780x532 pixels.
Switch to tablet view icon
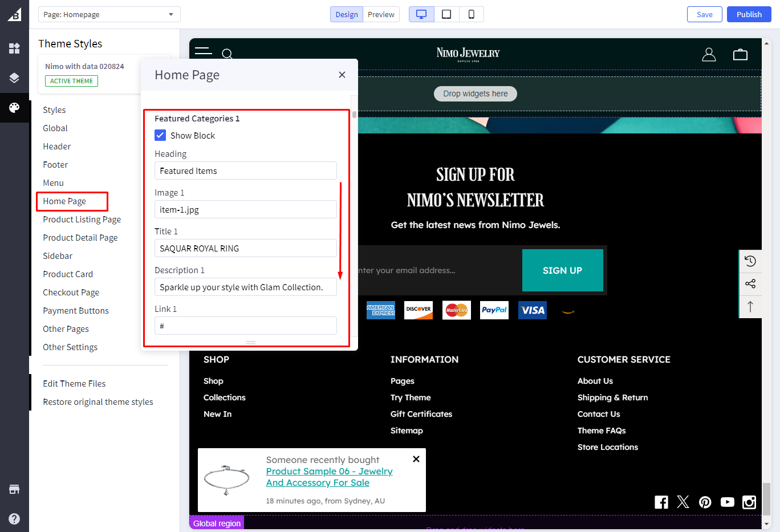[446, 14]
